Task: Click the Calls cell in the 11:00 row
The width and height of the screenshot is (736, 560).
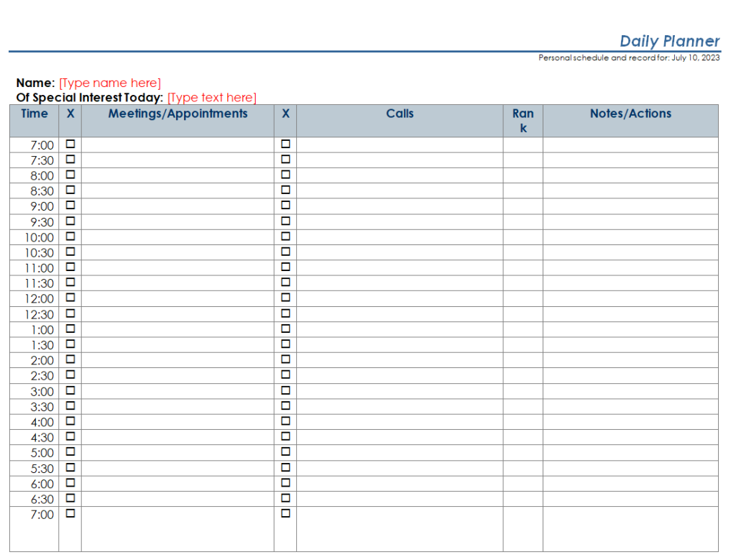Action: click(400, 268)
